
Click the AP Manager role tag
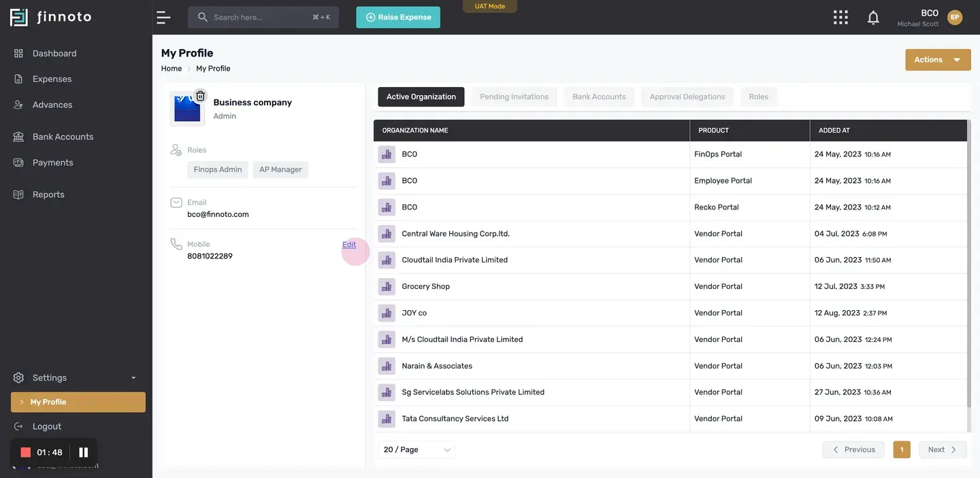(x=280, y=169)
